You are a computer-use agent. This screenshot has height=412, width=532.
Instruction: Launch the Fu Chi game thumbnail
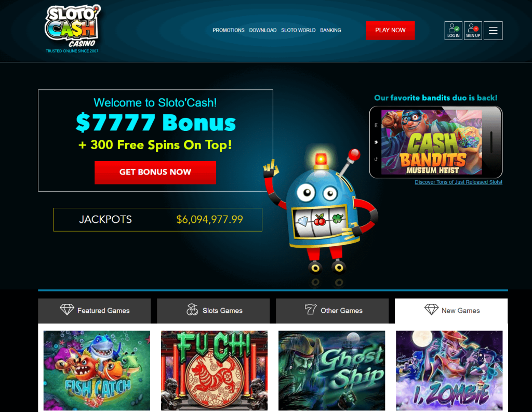[214, 370]
